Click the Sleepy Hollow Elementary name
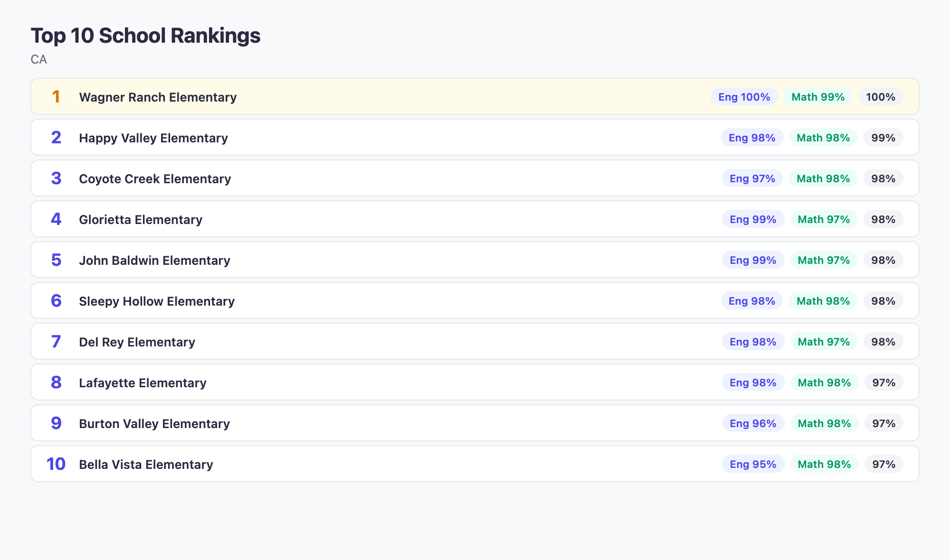This screenshot has height=560, width=950. [x=157, y=301]
